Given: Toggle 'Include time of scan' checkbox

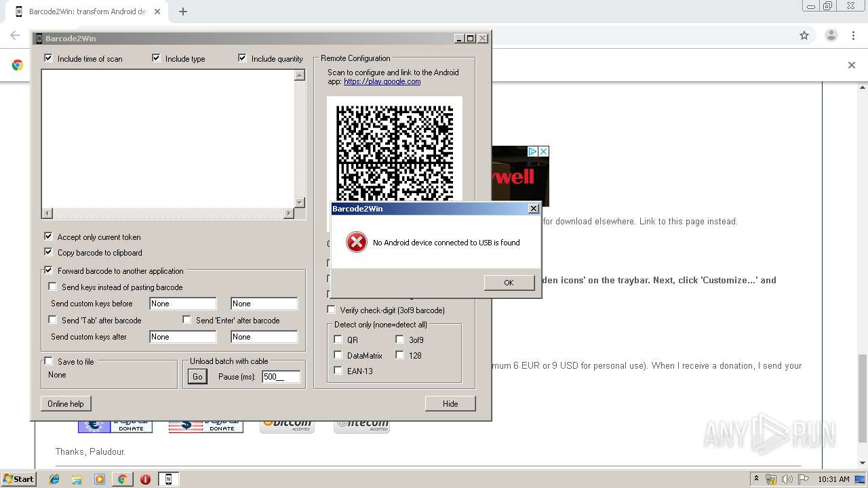Looking at the screenshot, I should point(48,58).
